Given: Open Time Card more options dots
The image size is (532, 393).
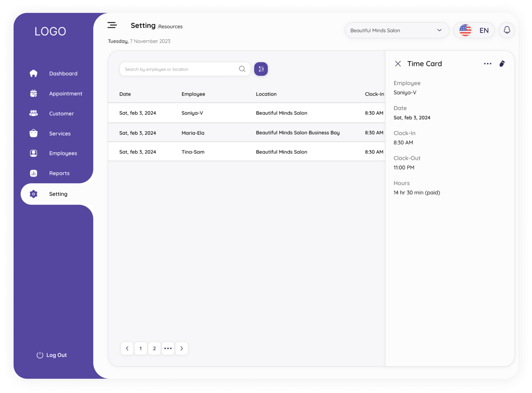Looking at the screenshot, I should click(488, 64).
